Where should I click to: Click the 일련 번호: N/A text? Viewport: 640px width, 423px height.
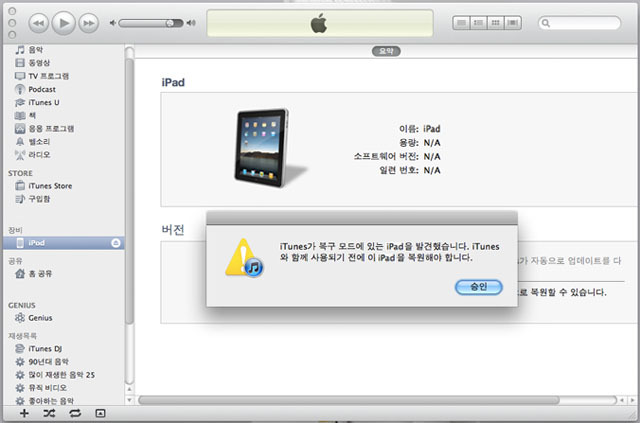[x=410, y=170]
